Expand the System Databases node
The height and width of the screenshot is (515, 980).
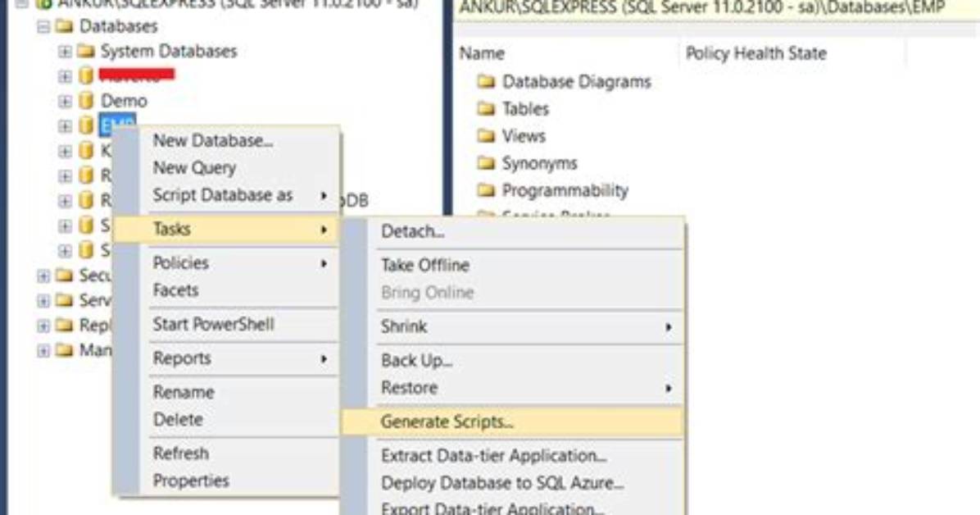click(x=65, y=52)
